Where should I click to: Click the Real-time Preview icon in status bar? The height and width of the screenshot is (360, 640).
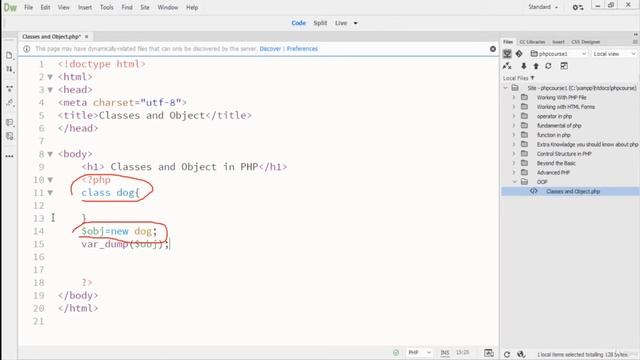pyautogui.click(x=489, y=353)
